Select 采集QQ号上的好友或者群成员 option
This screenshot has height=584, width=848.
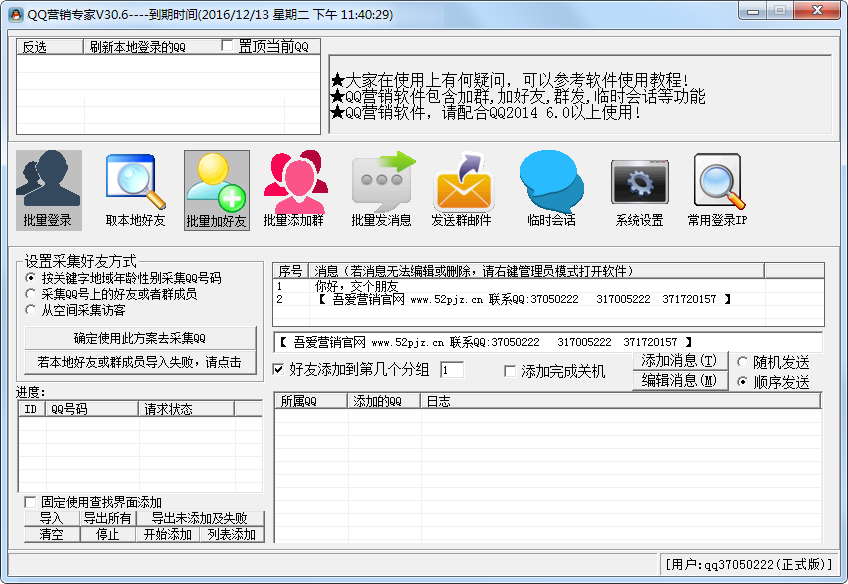[31, 294]
